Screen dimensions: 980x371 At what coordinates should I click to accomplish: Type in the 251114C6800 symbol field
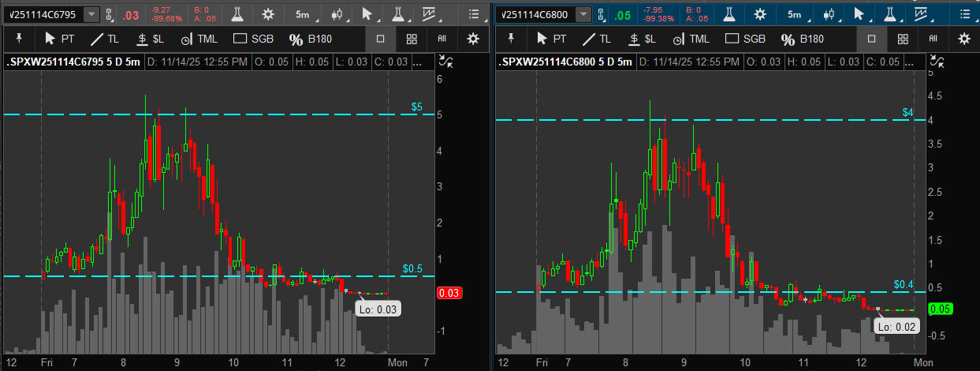pos(536,14)
